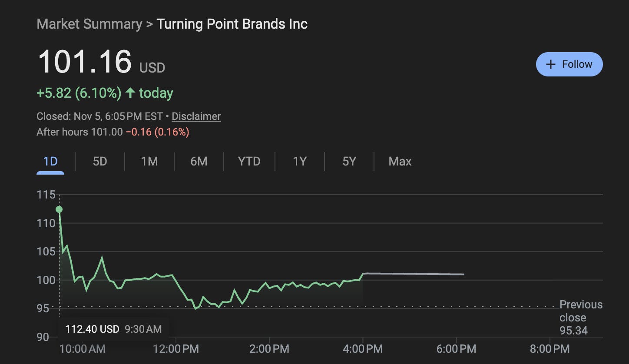Click the 8:00 PM axis label
Image resolution: width=629 pixels, height=364 pixels.
click(550, 348)
